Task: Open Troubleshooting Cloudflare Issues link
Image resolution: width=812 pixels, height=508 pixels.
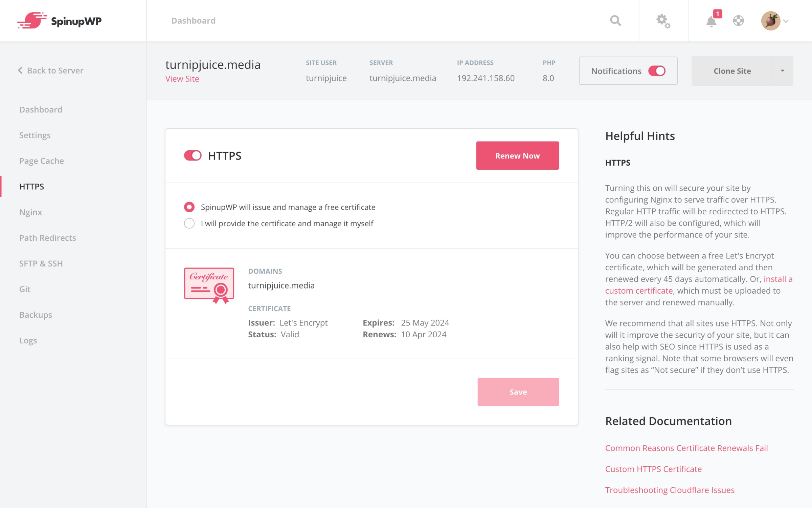Action: point(670,490)
